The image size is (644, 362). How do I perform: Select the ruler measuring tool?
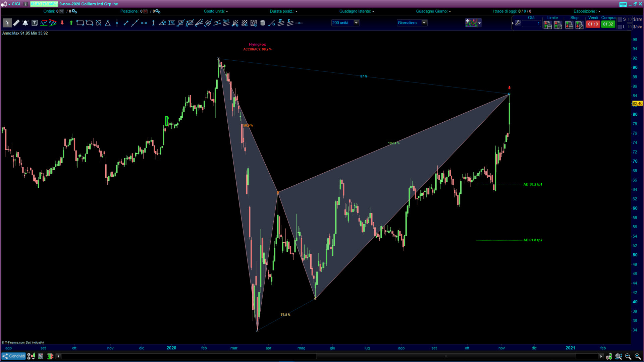point(16,23)
